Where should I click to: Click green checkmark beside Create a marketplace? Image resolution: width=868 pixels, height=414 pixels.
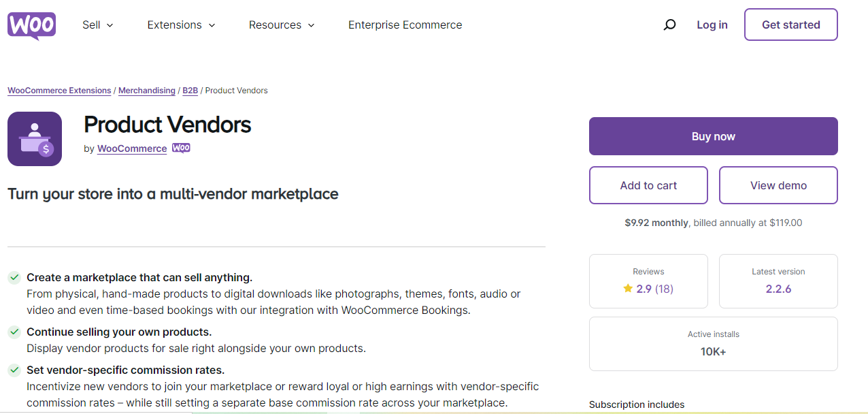pos(14,278)
